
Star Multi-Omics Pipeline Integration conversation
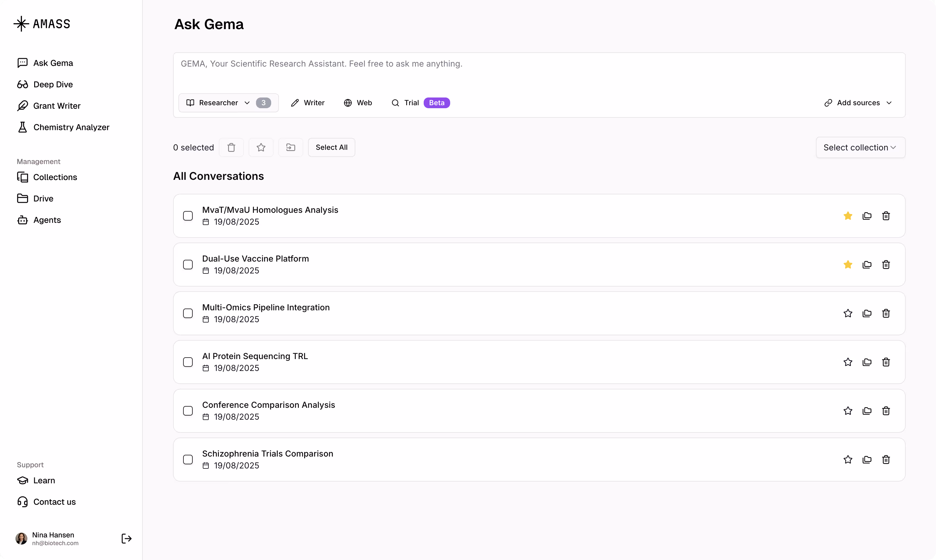tap(848, 313)
